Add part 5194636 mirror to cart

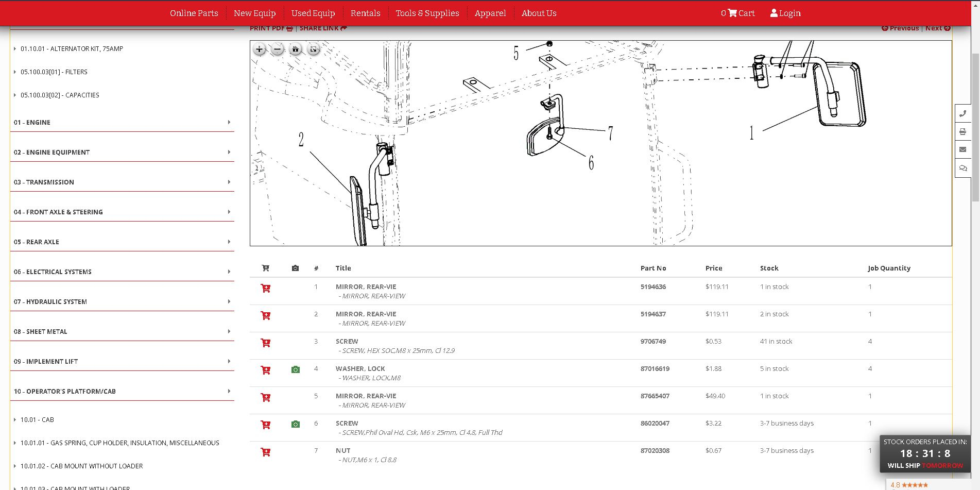tap(266, 288)
